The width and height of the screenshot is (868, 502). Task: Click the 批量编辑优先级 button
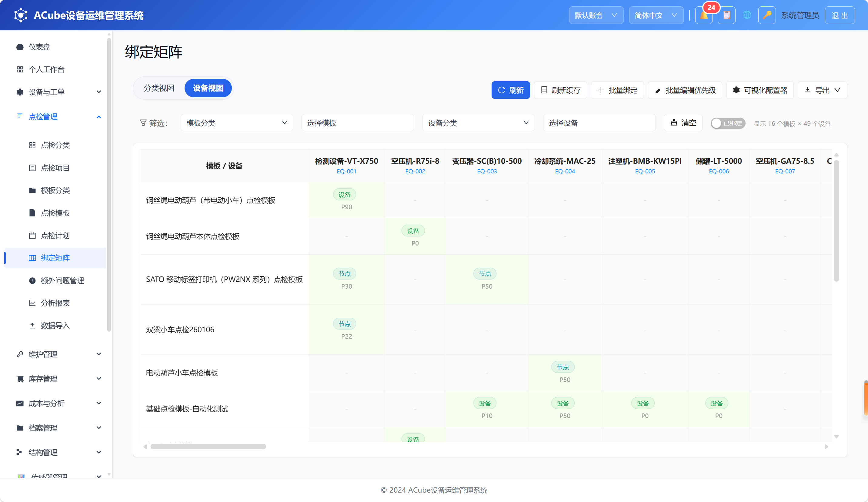[x=685, y=90]
